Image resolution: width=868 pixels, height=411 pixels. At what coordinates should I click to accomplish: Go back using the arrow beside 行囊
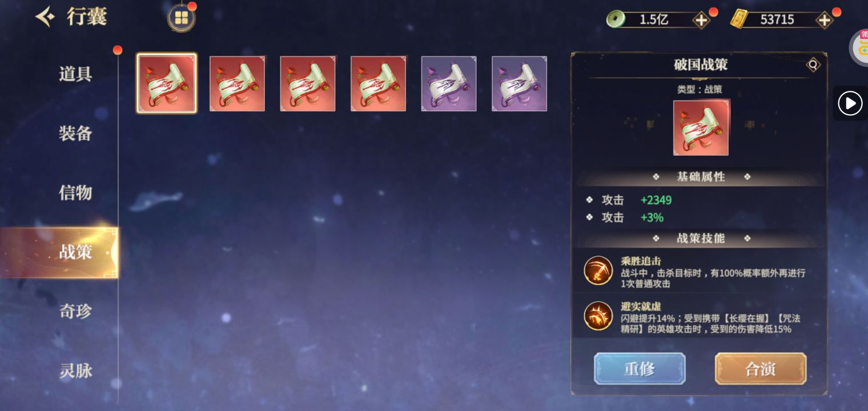(45, 17)
